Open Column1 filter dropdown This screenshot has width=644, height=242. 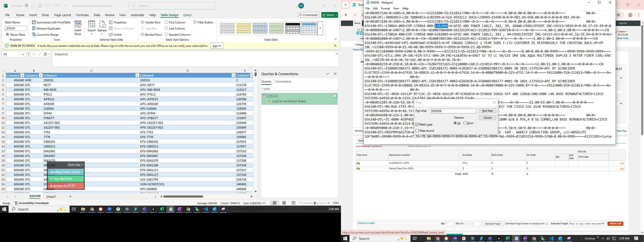(22, 75)
